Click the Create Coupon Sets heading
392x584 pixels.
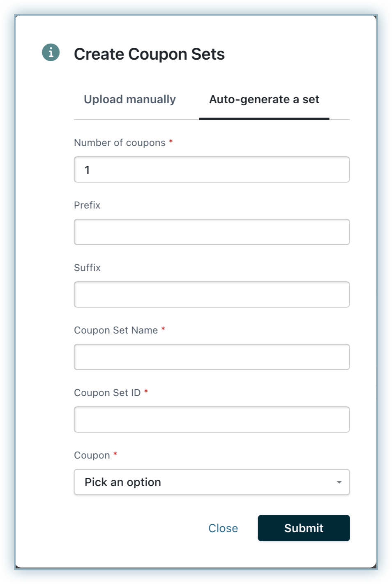click(x=150, y=53)
